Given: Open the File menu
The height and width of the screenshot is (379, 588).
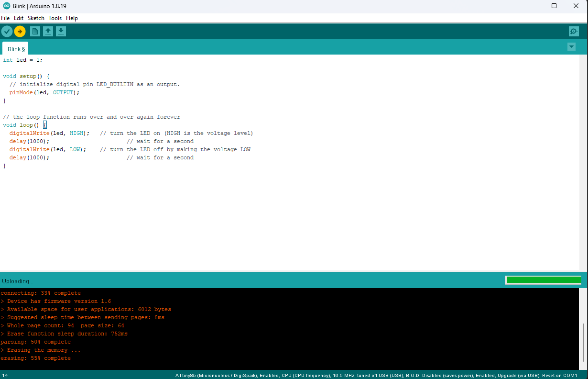Looking at the screenshot, I should pos(5,18).
